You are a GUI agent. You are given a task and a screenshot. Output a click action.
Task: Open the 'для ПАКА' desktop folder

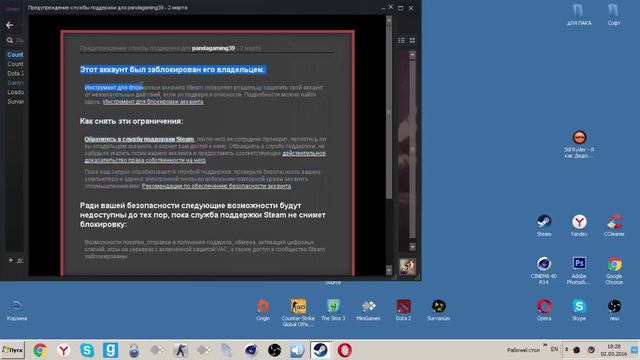coord(579,15)
